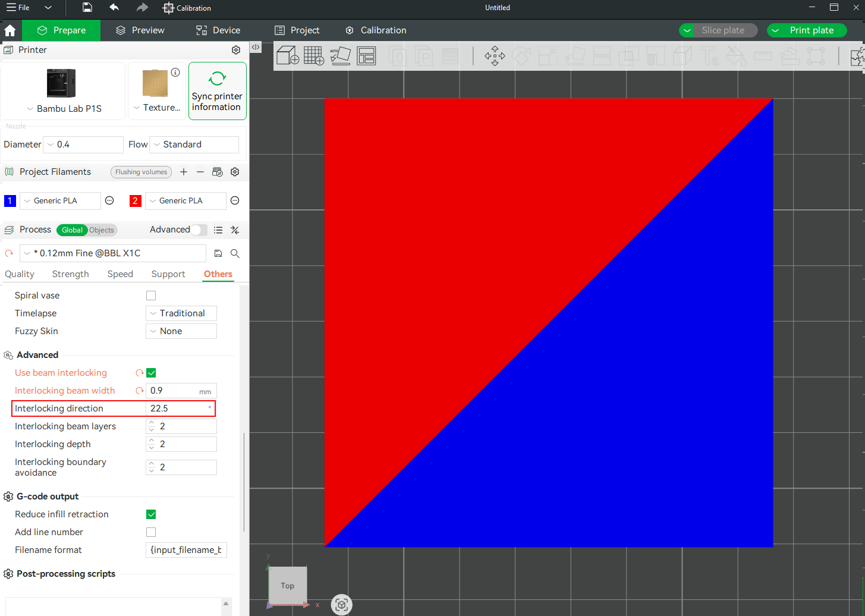The height and width of the screenshot is (616, 865).
Task: Switch to the Strength tab
Action: point(70,274)
